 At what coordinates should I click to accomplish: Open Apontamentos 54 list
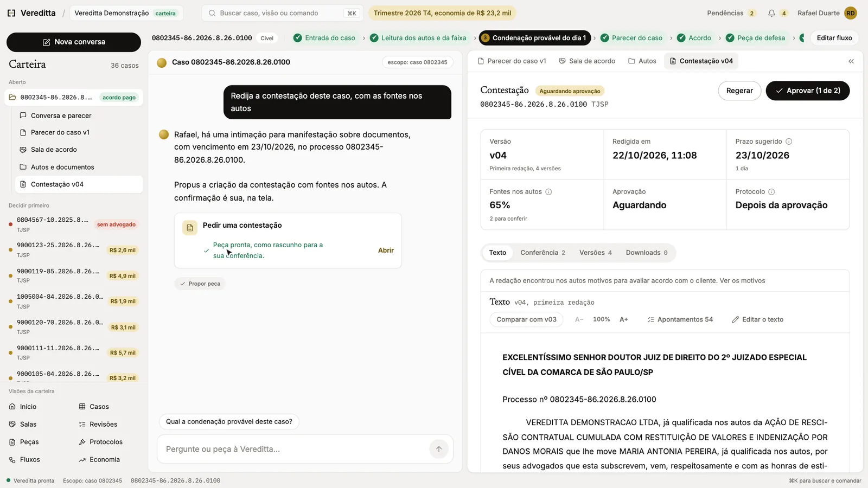click(x=680, y=319)
